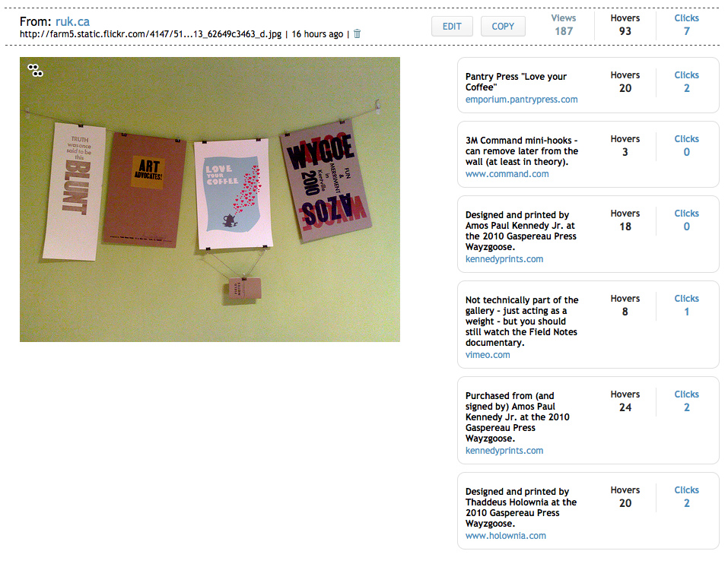
Task: Click the Field Notes notebook hanging below
Action: (x=245, y=289)
